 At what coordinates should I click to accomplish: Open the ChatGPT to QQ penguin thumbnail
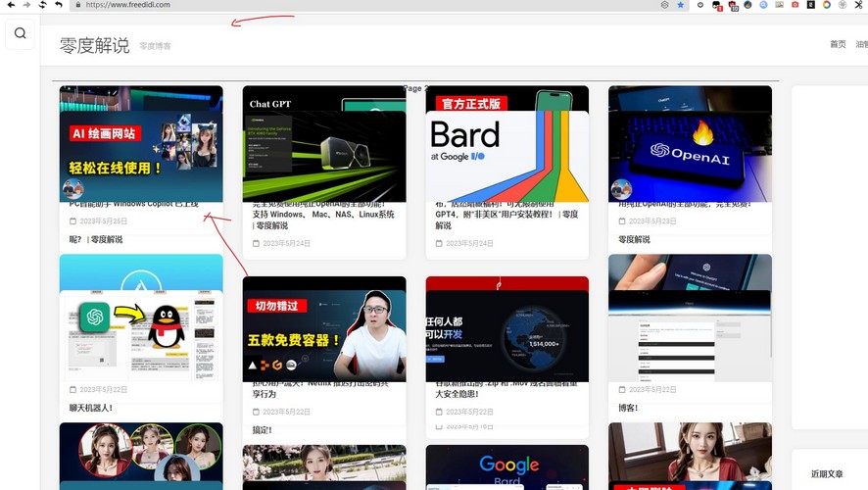point(141,335)
